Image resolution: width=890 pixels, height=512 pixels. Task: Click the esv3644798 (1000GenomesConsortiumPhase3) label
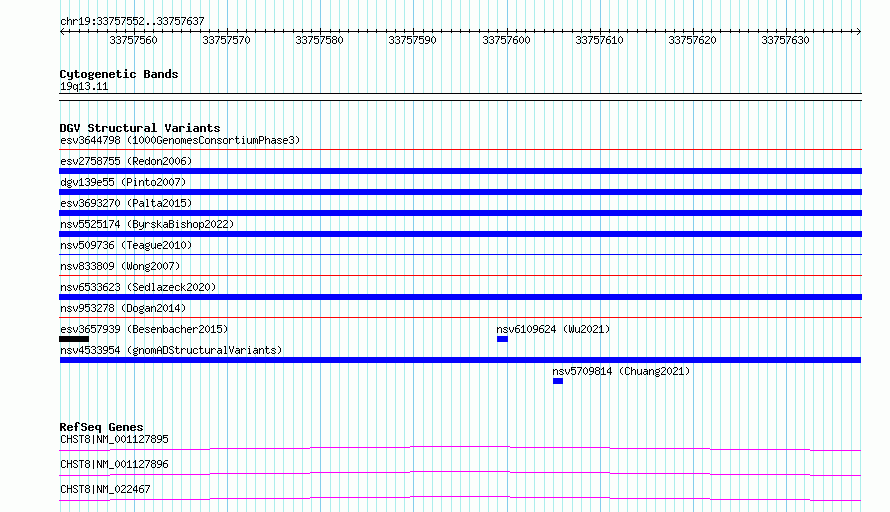click(x=180, y=140)
